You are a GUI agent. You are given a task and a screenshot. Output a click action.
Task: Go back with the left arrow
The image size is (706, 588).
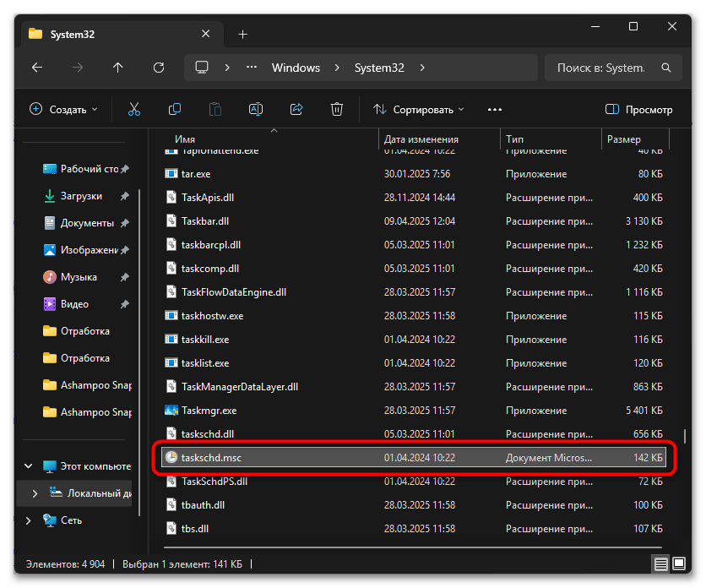pyautogui.click(x=37, y=68)
